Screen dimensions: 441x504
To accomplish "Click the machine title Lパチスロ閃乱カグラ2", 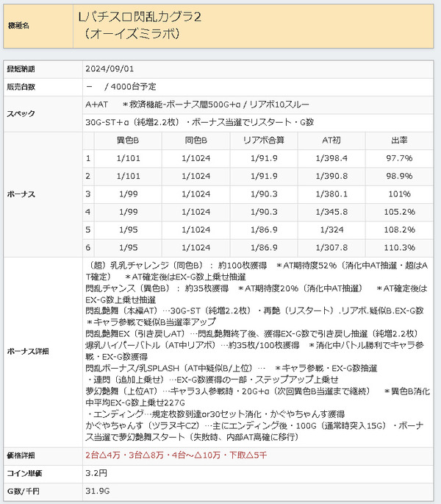I will tap(140, 17).
